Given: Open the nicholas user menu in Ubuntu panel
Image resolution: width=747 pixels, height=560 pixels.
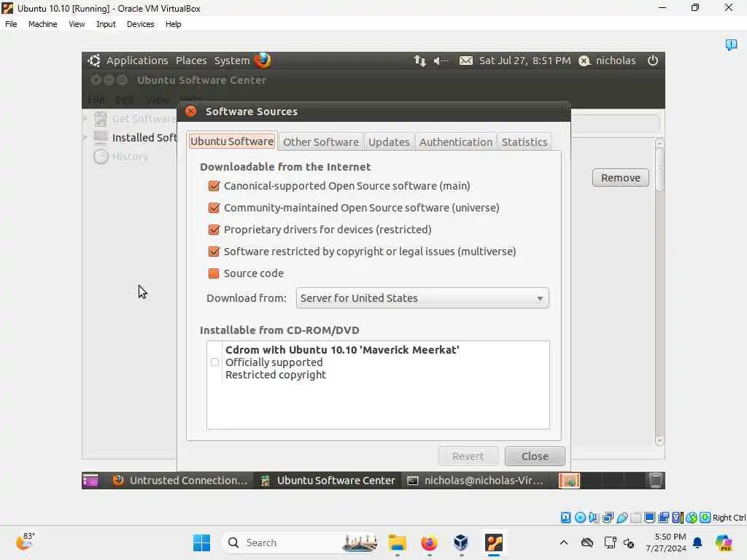Looking at the screenshot, I should 607,61.
